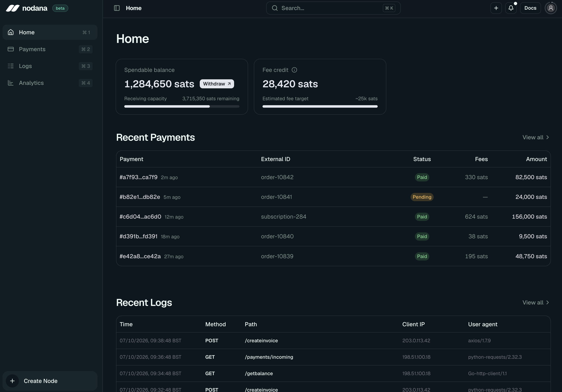Click the 1,284,650 sats balance

pyautogui.click(x=159, y=84)
